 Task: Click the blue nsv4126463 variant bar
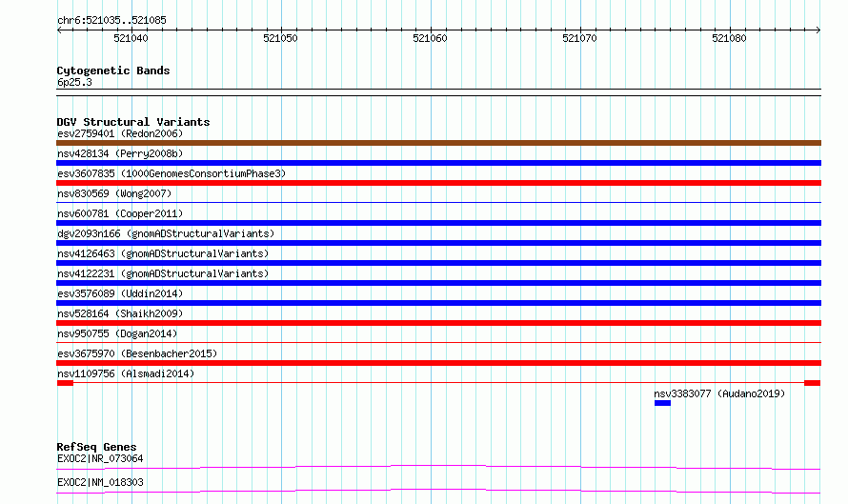(438, 263)
